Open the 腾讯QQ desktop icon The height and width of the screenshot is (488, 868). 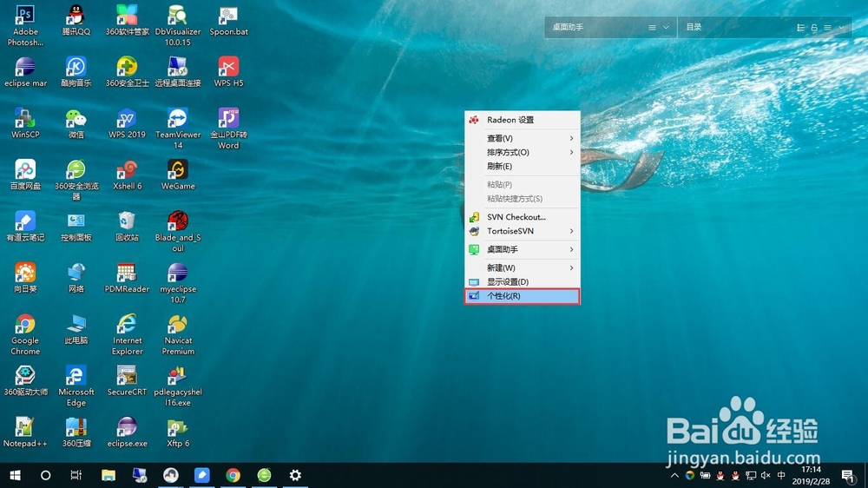point(76,21)
